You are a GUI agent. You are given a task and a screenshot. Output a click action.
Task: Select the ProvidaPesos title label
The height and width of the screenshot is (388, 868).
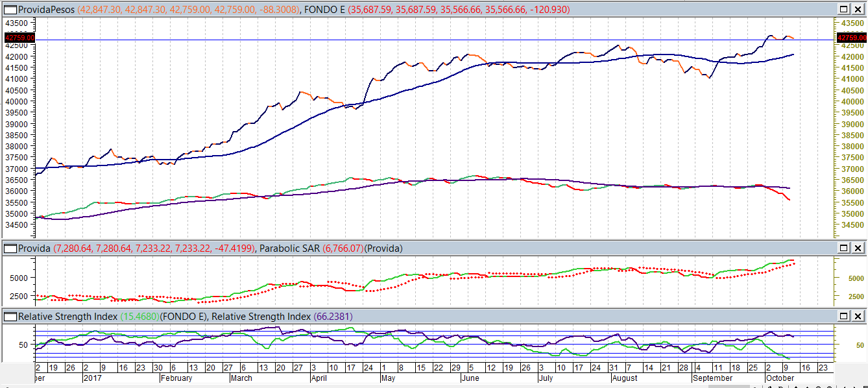click(x=47, y=10)
